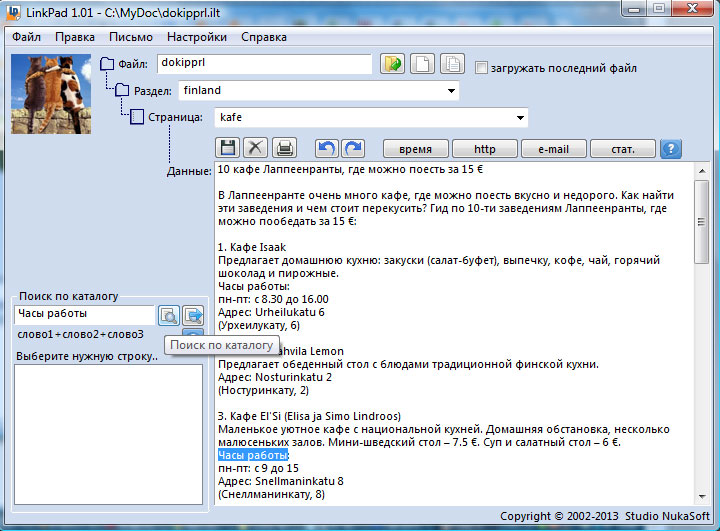Click the catalog search field with Часы работы
Image resolution: width=720 pixels, height=531 pixels.
pos(85,315)
